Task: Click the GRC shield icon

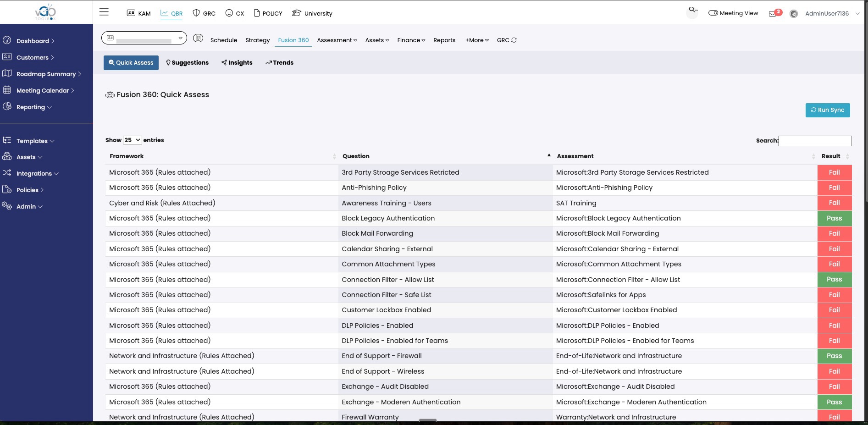Action: (196, 13)
